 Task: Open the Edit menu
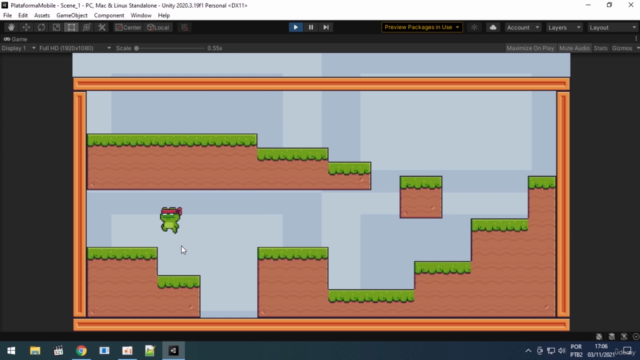23,16
